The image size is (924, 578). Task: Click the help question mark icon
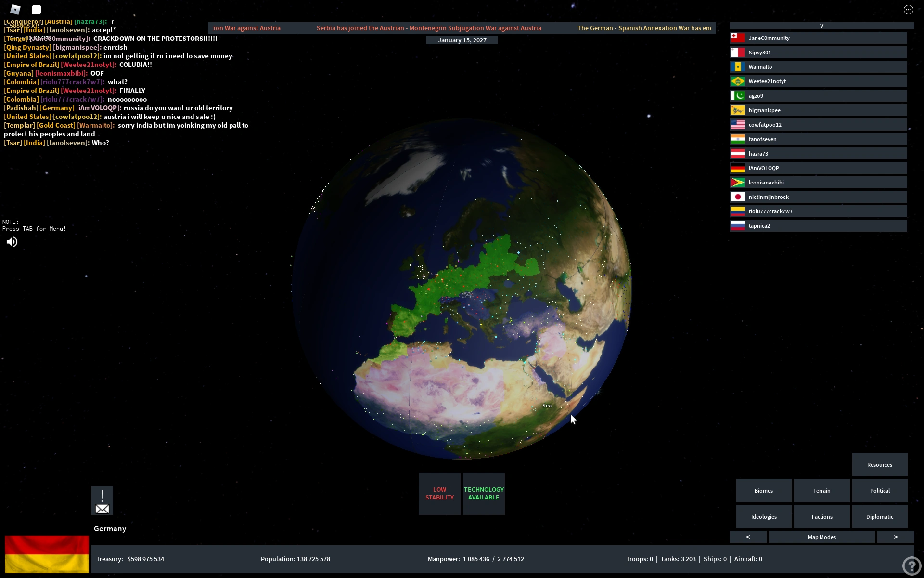coord(911,565)
